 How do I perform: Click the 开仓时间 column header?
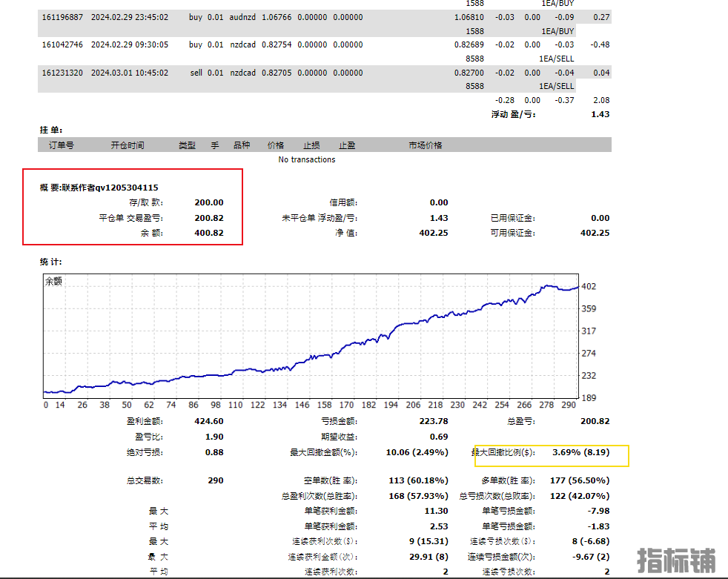(128, 145)
